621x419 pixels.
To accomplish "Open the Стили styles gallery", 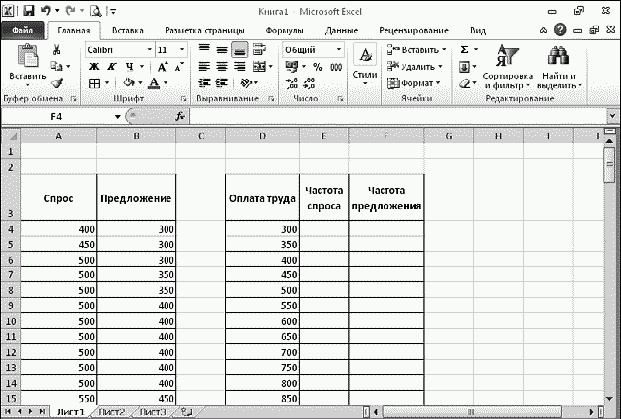I will coord(365,65).
